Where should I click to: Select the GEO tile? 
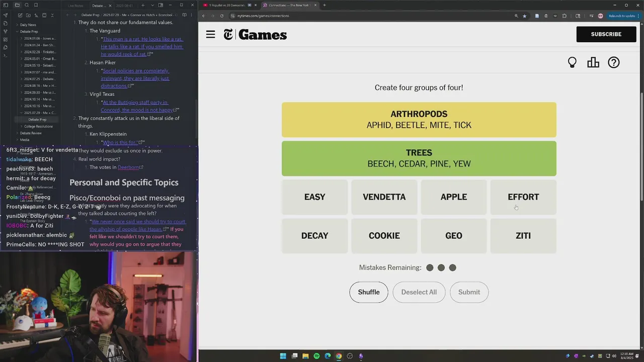pos(454,236)
